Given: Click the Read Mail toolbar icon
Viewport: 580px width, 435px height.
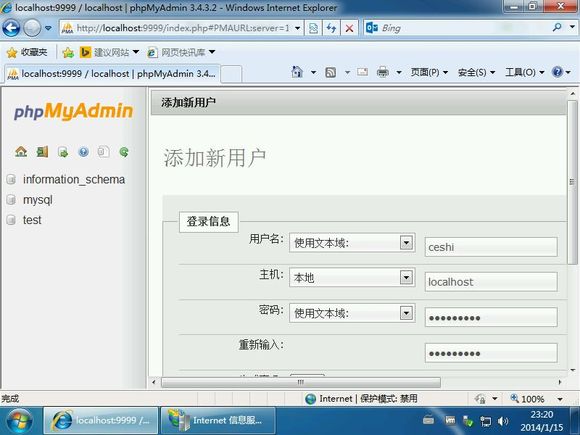Looking at the screenshot, I should [362, 72].
